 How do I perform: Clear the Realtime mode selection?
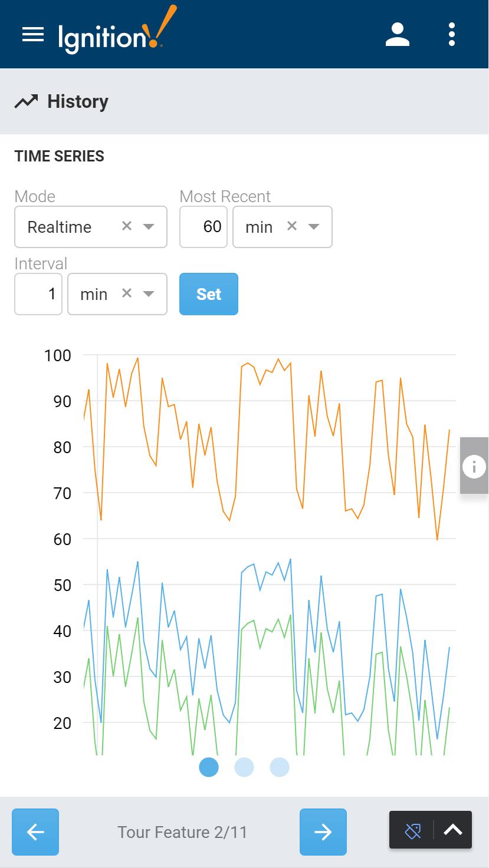[x=126, y=226]
